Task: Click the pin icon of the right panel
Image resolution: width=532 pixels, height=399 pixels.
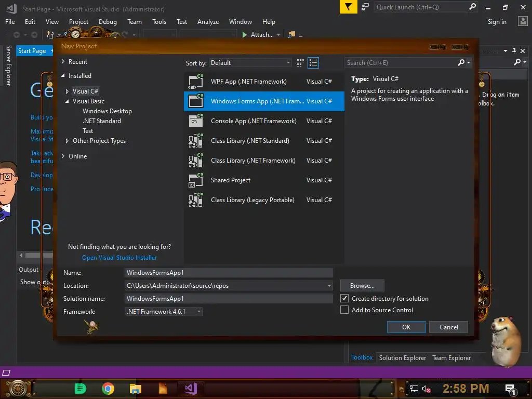Action: [514, 51]
